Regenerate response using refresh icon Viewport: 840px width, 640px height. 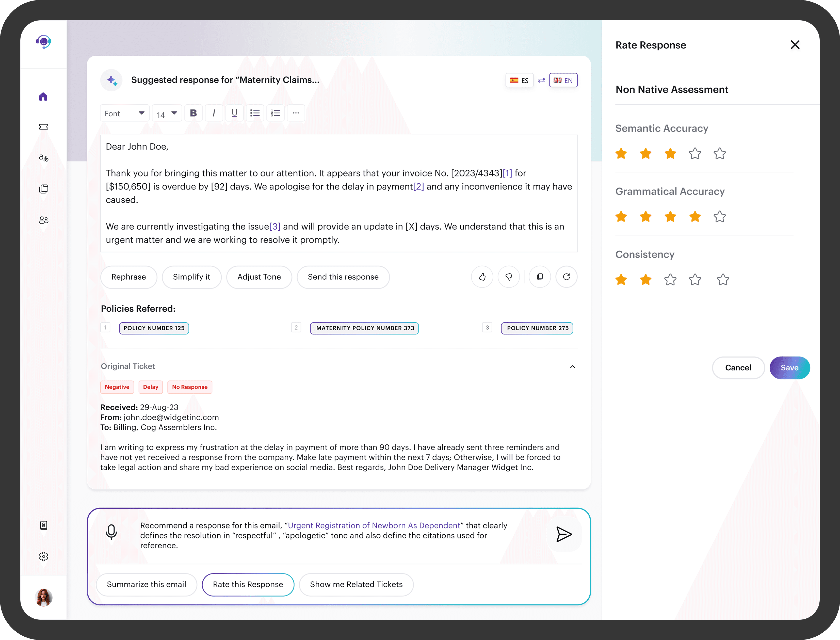567,277
